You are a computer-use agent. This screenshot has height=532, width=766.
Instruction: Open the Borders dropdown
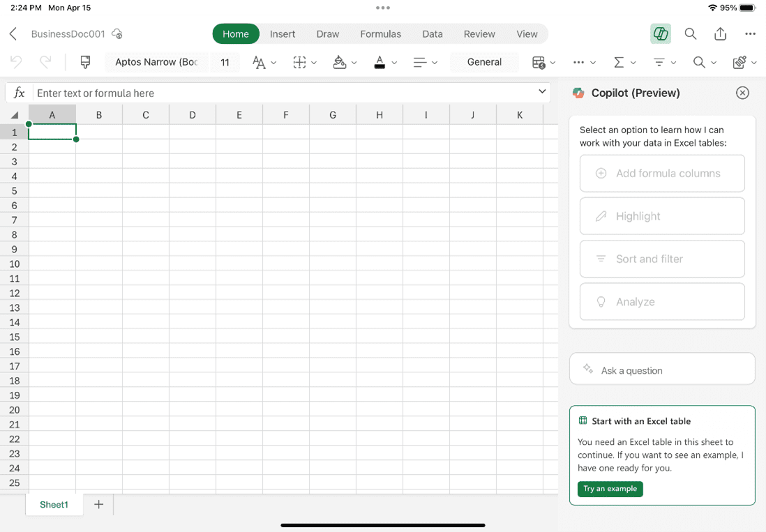pyautogui.click(x=300, y=62)
